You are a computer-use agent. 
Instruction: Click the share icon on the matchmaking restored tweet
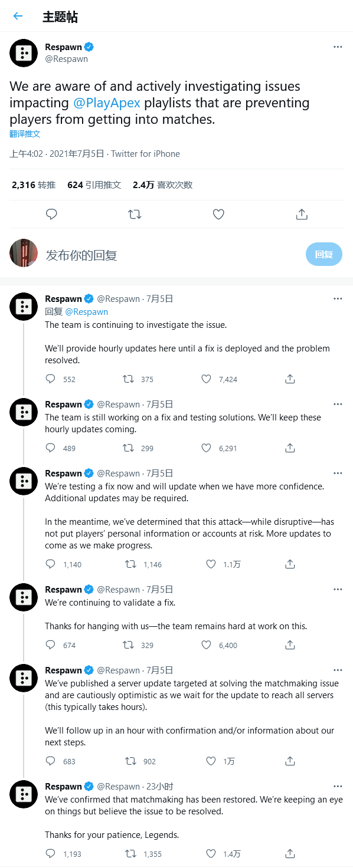290,853
